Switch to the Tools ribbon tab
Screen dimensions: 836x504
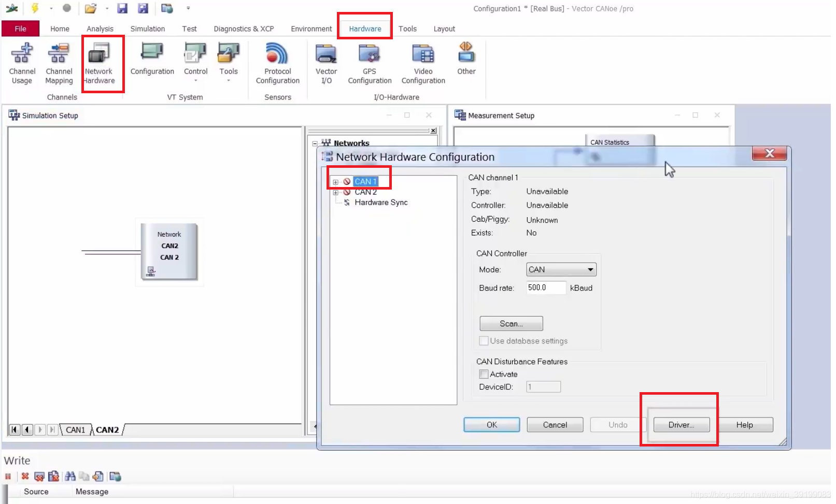click(407, 28)
